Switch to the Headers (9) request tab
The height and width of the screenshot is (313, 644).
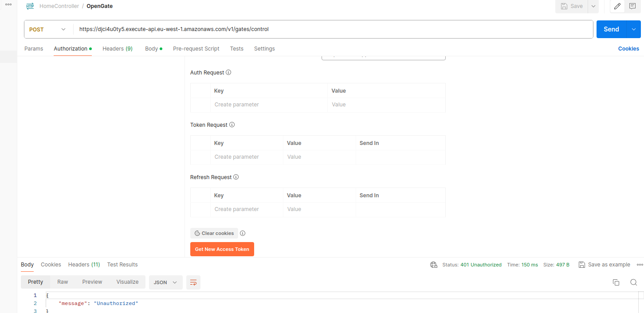pos(118,49)
